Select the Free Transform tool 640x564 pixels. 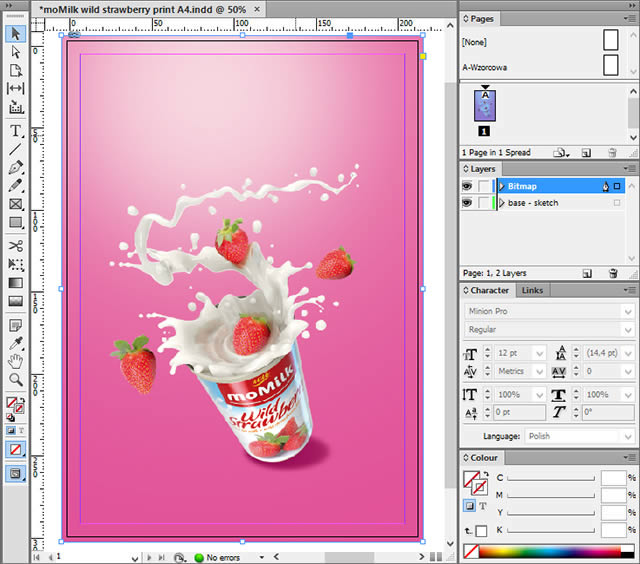click(x=16, y=264)
